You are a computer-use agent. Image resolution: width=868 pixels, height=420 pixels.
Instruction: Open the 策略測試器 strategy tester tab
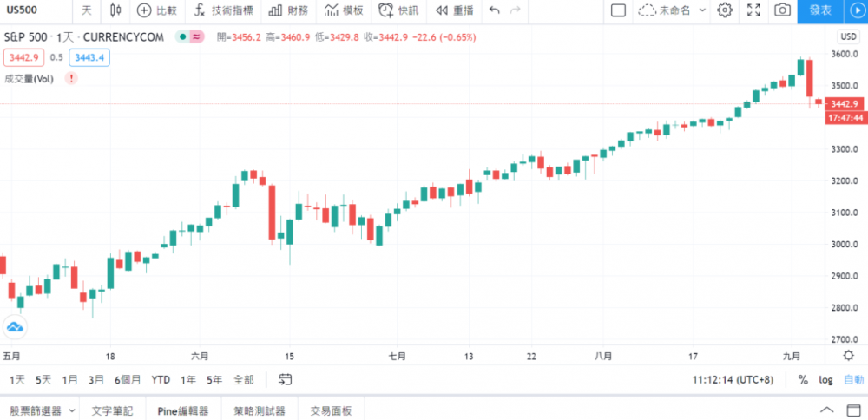[260, 410]
